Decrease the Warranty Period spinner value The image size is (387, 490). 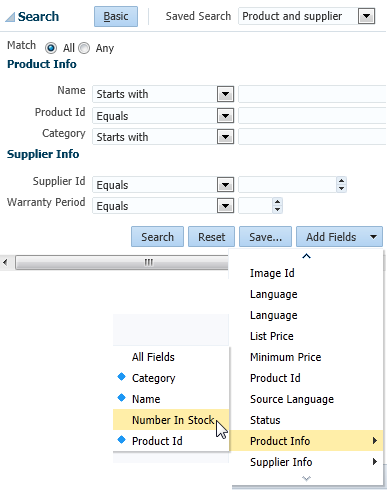click(x=277, y=210)
